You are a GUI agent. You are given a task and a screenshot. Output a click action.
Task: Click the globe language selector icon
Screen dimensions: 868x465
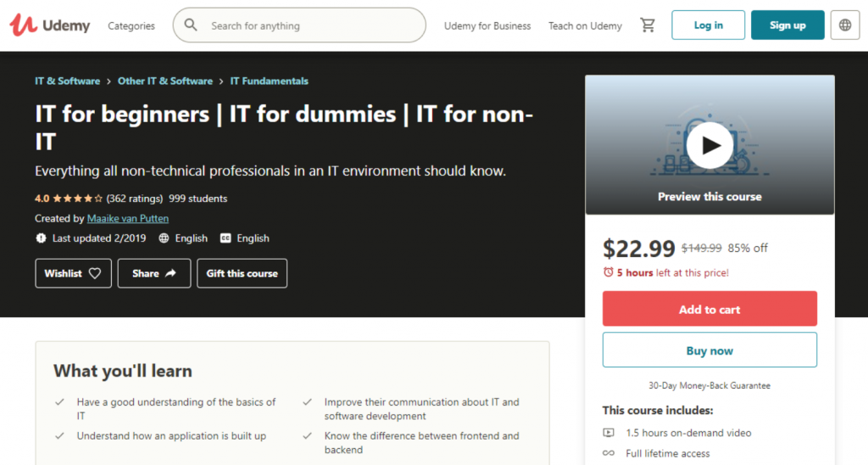pos(845,25)
